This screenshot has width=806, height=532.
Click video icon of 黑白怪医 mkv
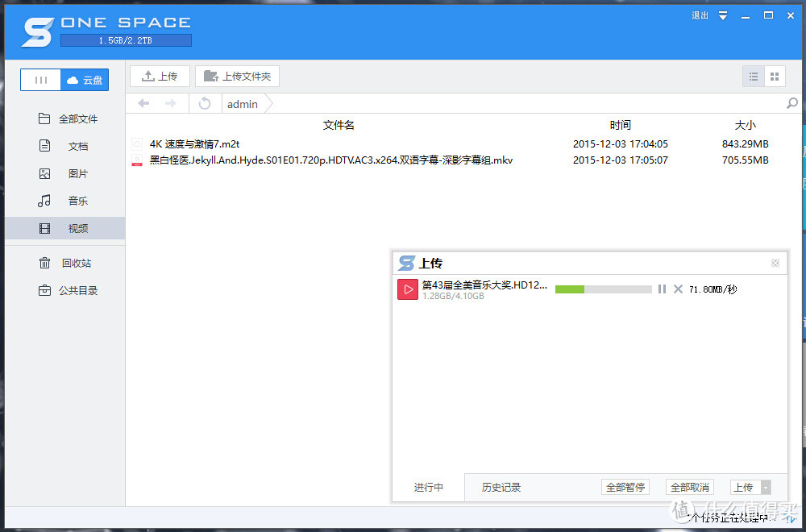(x=137, y=160)
